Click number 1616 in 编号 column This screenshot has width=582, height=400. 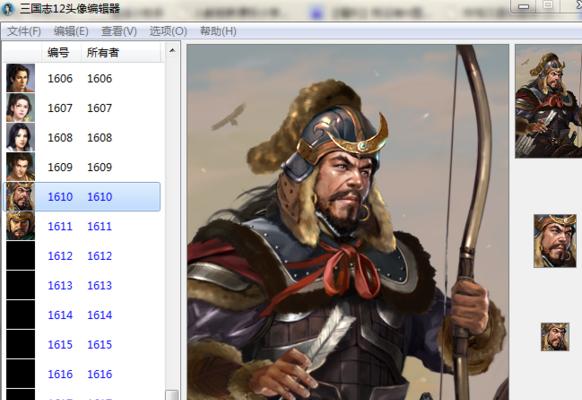click(x=60, y=374)
